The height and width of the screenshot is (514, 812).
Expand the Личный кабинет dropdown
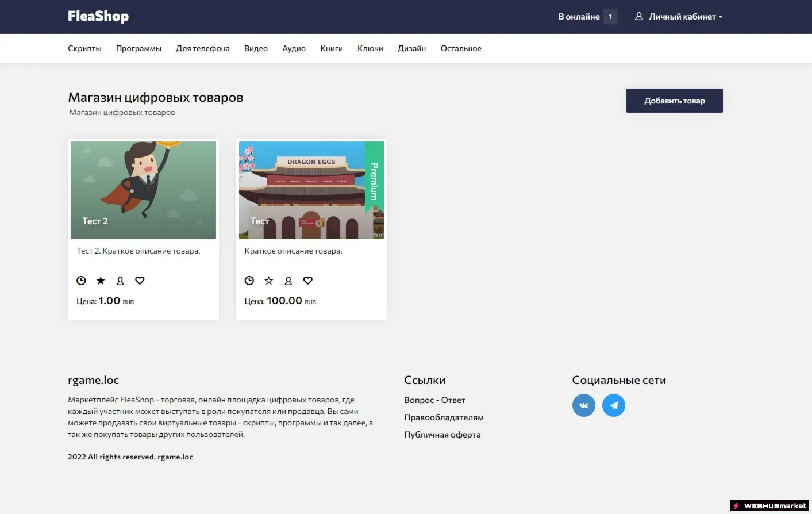[679, 17]
